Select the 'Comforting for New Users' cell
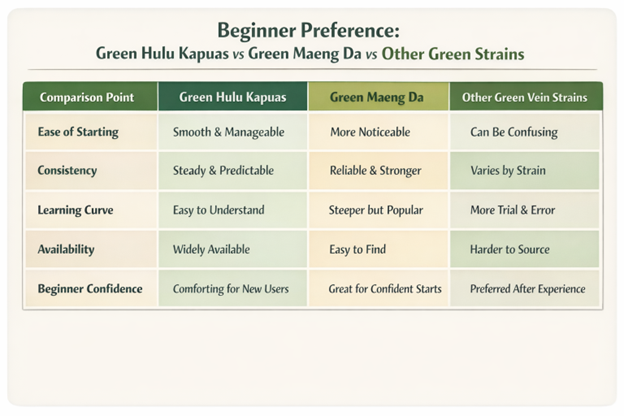Viewport: 624px width, 416px height. pos(233,288)
